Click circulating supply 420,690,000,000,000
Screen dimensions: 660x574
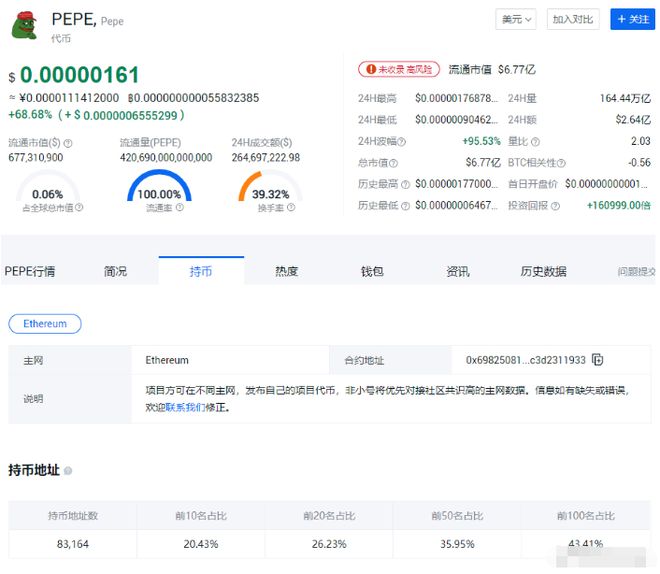166,158
